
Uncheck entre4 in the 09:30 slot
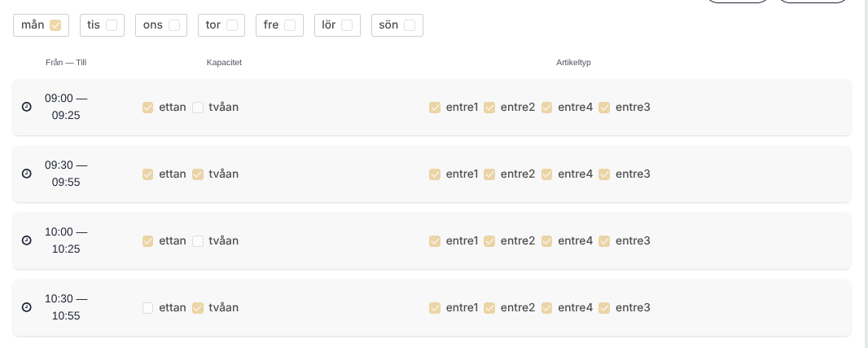click(546, 174)
